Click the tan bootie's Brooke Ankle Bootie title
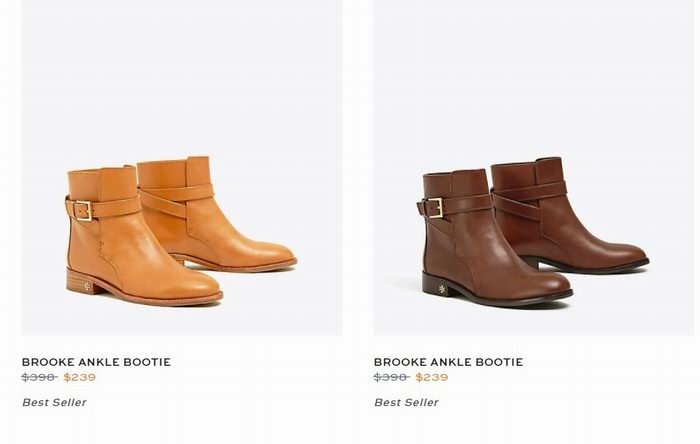The image size is (700, 444). pos(96,362)
